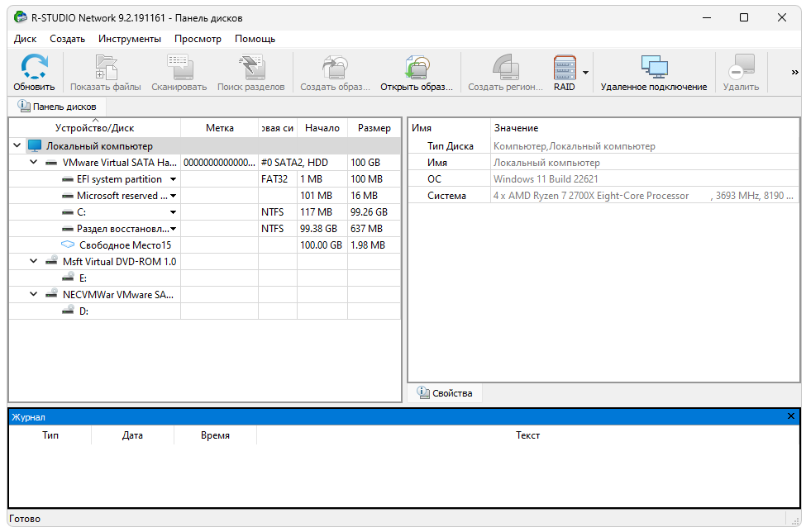Viewport: 806px width, 532px height.
Task: Collapse the Msft Virtual DVD-ROM node
Action: click(x=33, y=261)
